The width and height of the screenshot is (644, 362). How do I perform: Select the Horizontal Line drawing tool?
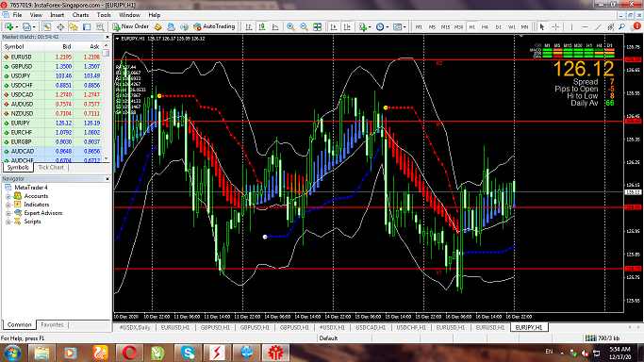(585, 26)
